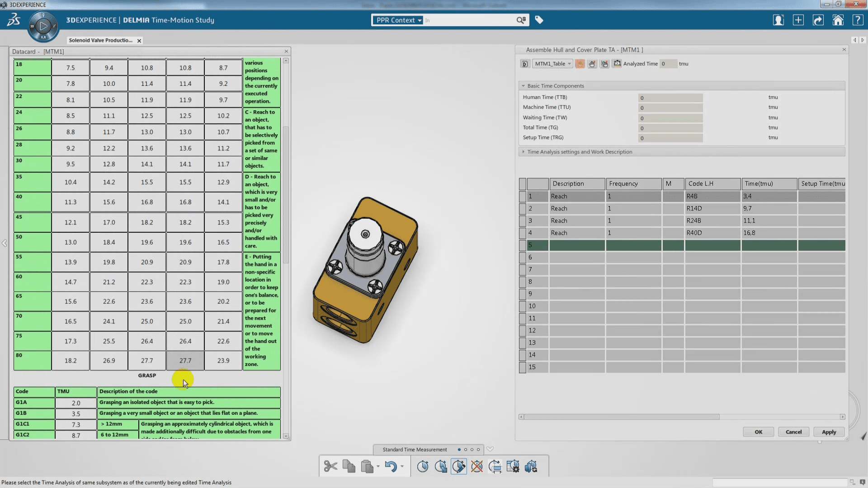
Task: Click the Home icon in top bar
Action: pyautogui.click(x=838, y=20)
